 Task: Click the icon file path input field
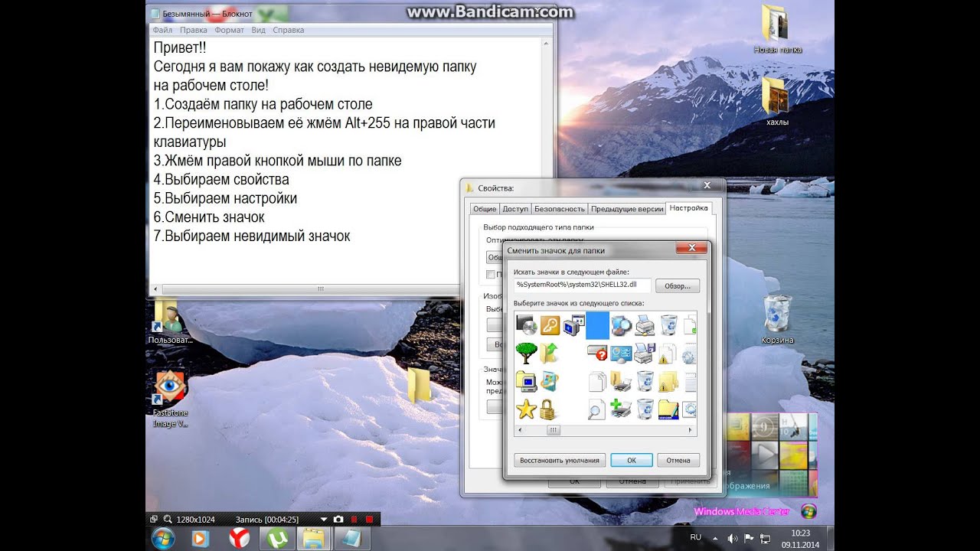point(582,285)
